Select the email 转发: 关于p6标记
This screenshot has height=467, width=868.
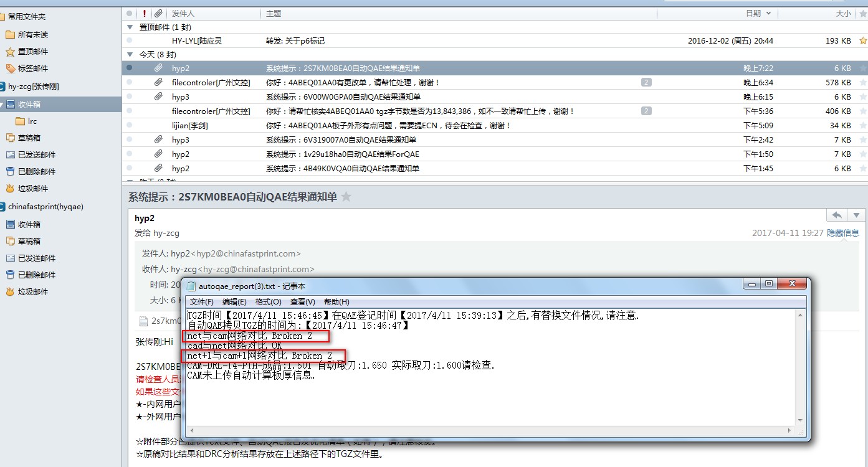tap(495, 40)
